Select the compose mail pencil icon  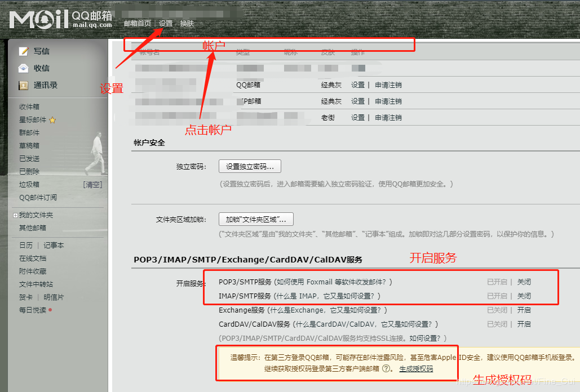tap(23, 51)
